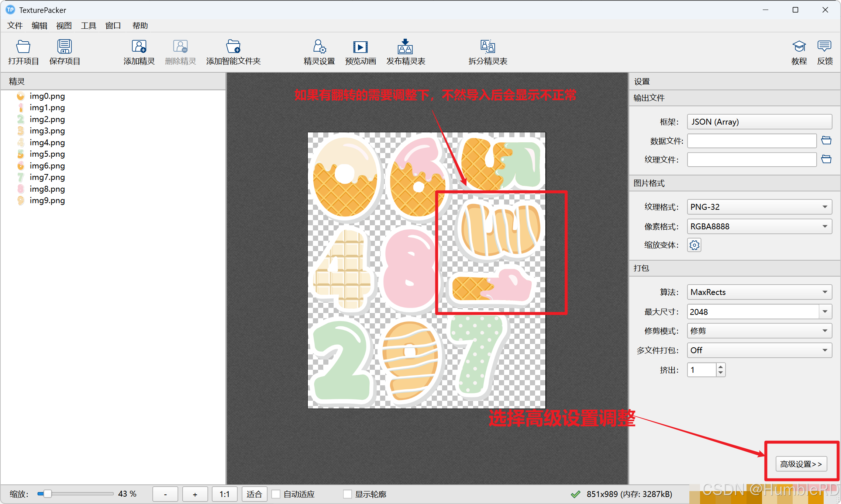This screenshot has height=504, width=841.
Task: Browse folder for 数据文件 (data file)
Action: 826,140
